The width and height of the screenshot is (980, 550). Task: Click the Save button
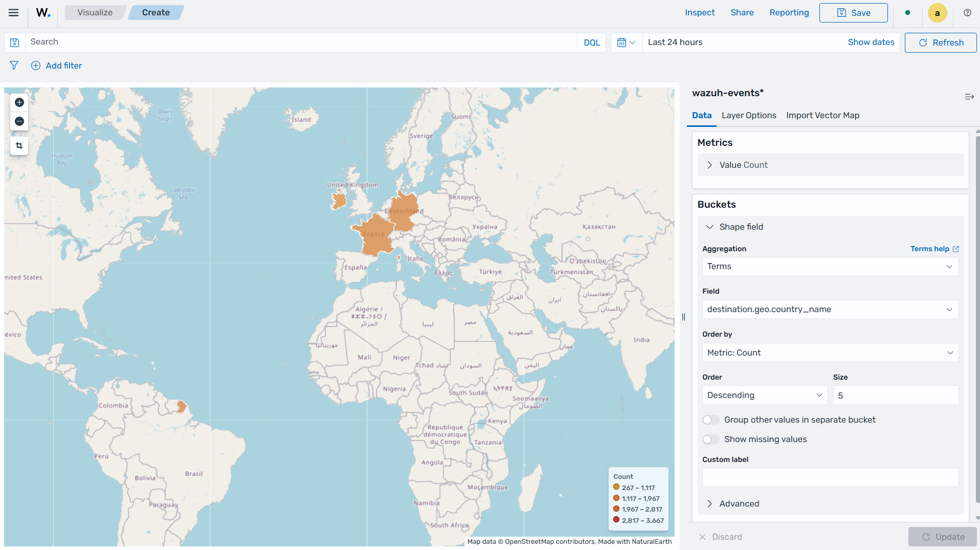853,13
